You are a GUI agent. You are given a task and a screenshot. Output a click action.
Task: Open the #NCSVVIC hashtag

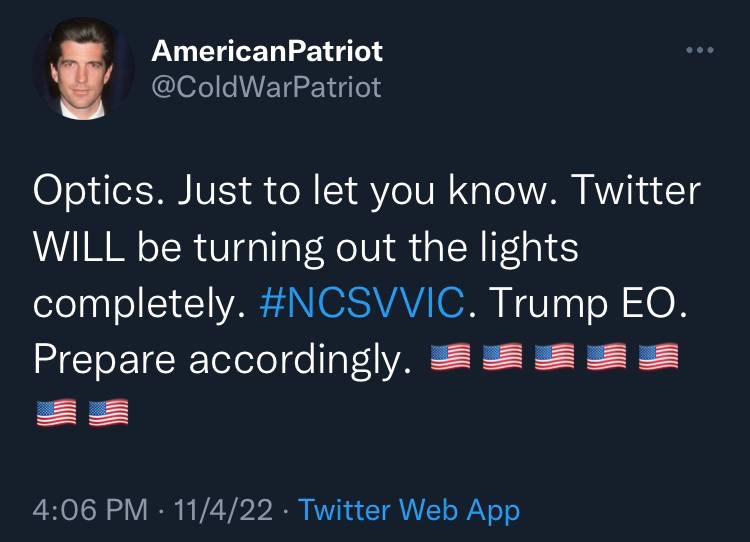point(362,302)
